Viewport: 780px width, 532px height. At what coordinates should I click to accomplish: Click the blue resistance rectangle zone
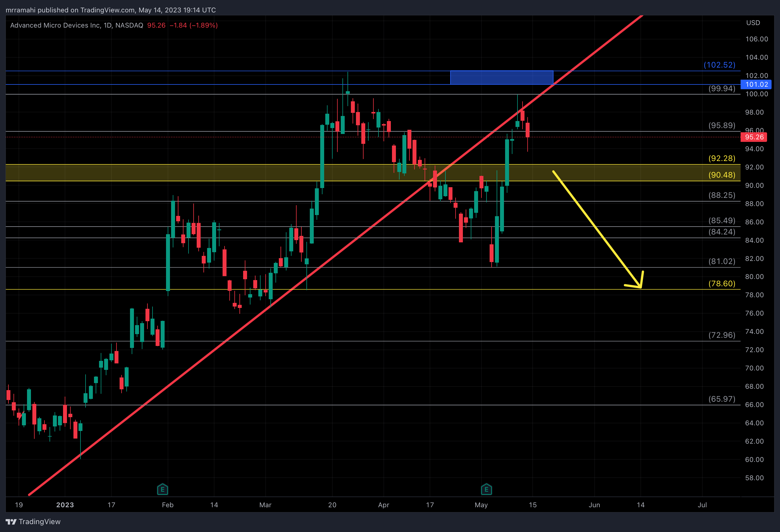[501, 77]
